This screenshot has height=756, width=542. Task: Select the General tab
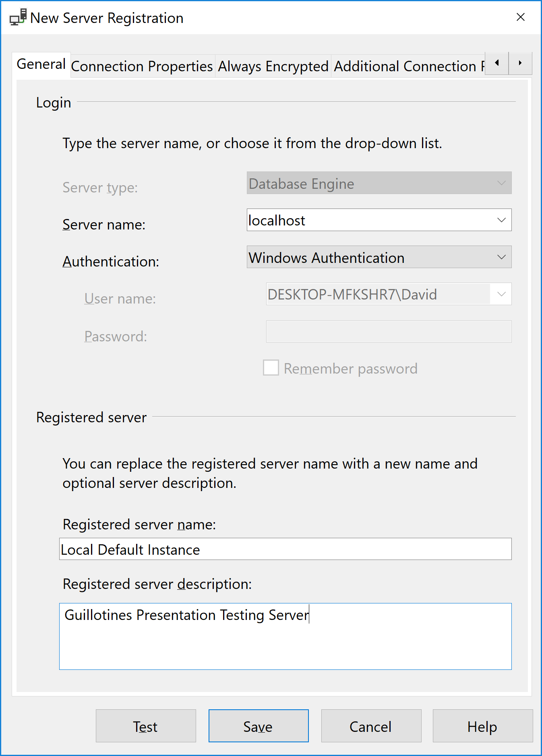point(41,64)
